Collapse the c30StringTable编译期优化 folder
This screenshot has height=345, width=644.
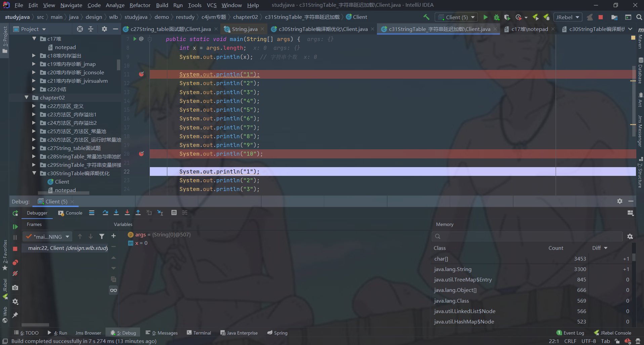[x=34, y=173]
